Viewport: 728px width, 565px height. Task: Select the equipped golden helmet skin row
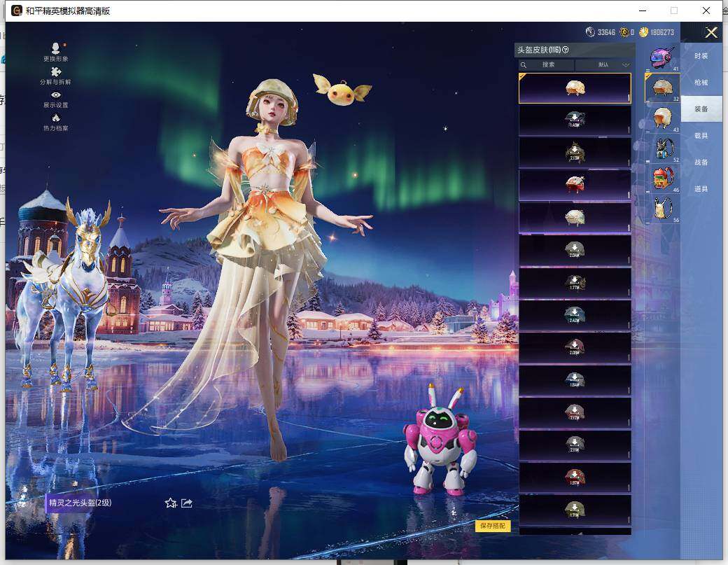(x=575, y=88)
